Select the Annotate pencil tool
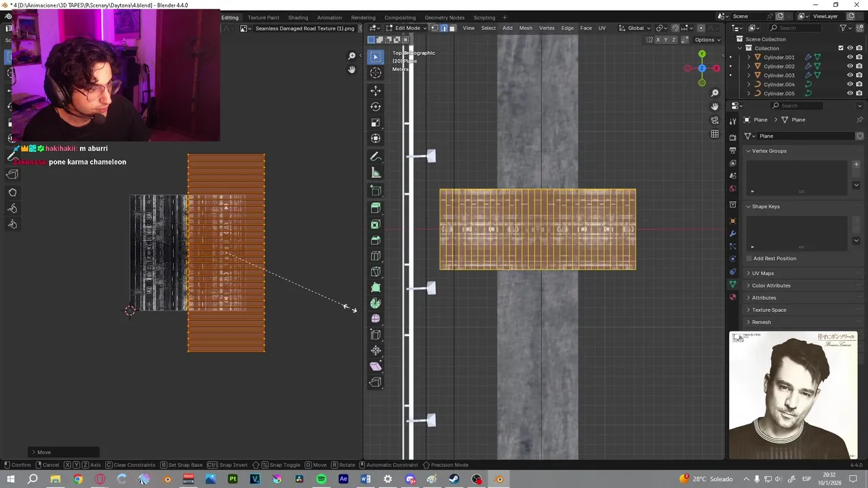This screenshot has width=868, height=488. [x=376, y=157]
